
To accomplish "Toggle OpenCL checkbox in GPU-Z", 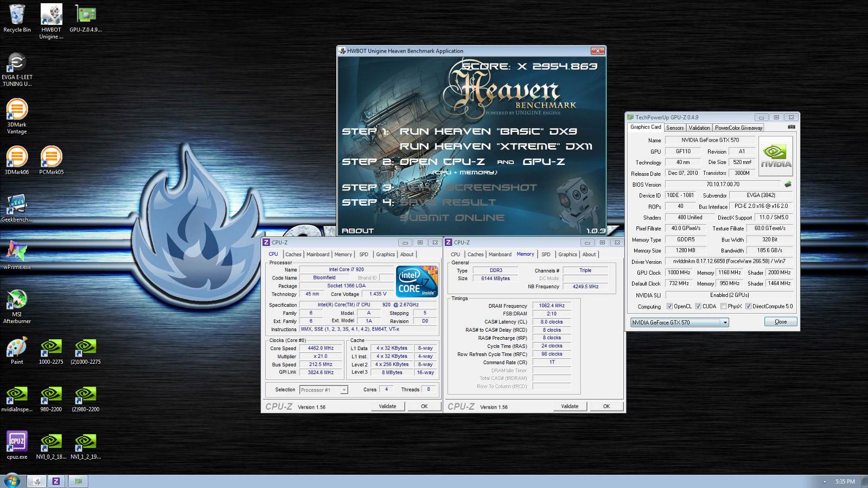I will (x=669, y=306).
